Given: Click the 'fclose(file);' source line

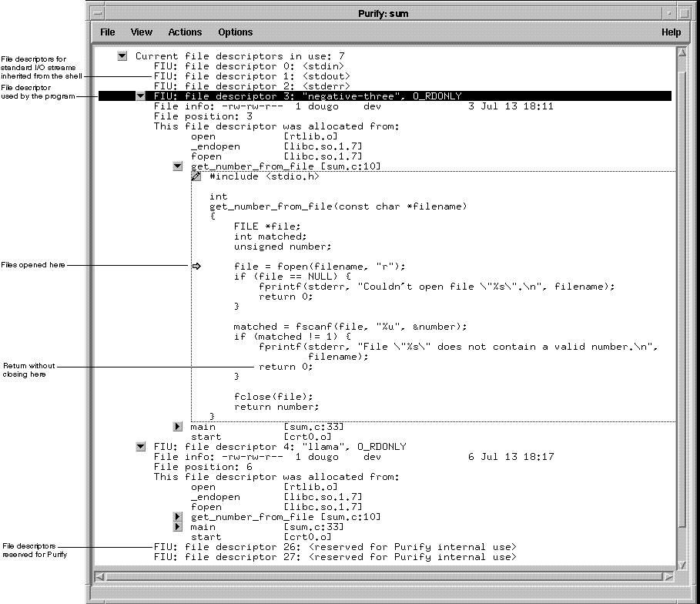Looking at the screenshot, I should [x=273, y=397].
